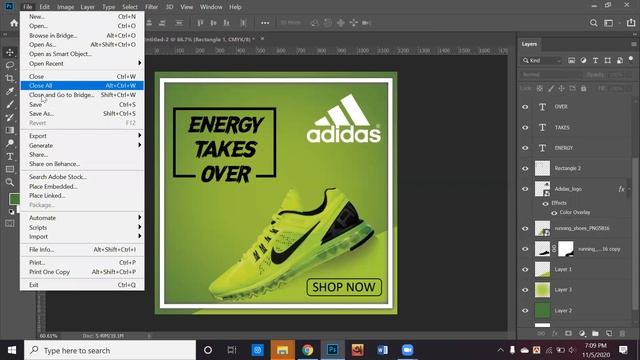This screenshot has height=360, width=640.
Task: Filter layers by type layers icon
Action: [x=596, y=60]
